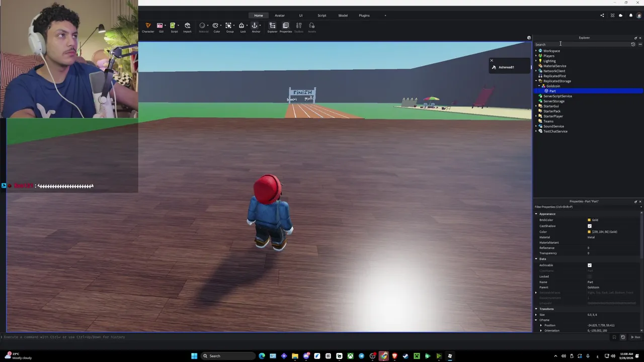
Task: Click the BrickColor Gold swatch
Action: click(589, 220)
